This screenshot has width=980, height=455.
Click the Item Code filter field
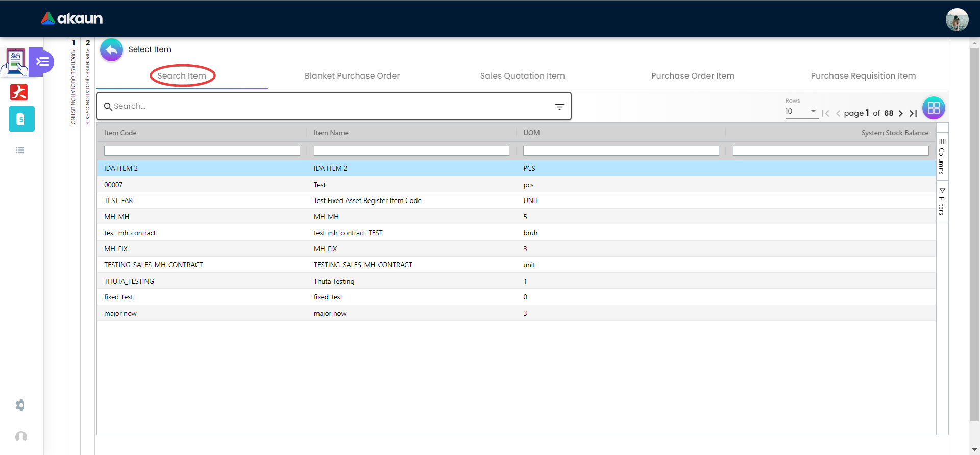pyautogui.click(x=202, y=151)
